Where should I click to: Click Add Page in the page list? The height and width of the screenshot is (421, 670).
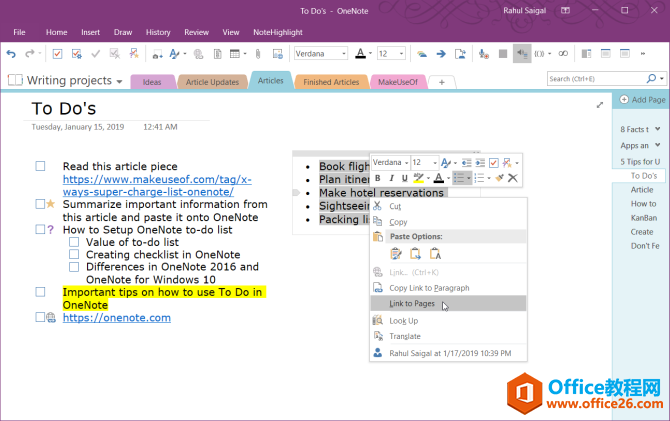pyautogui.click(x=642, y=100)
